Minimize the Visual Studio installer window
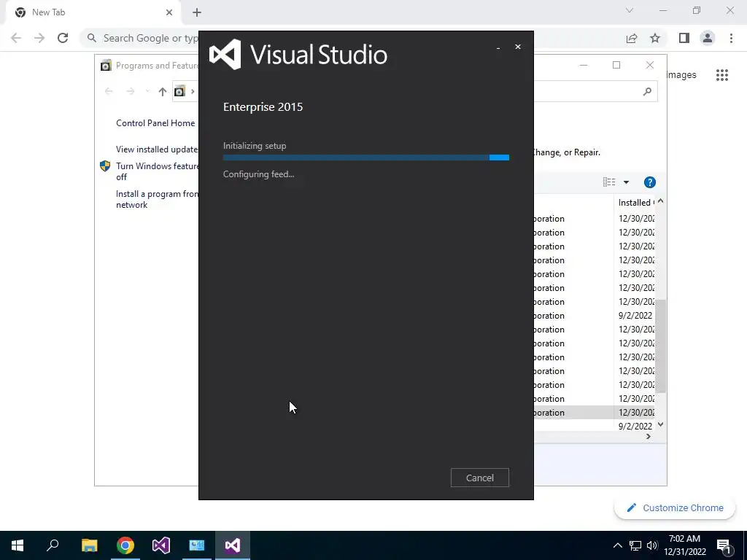Screen dimensions: 747x560 [x=498, y=47]
